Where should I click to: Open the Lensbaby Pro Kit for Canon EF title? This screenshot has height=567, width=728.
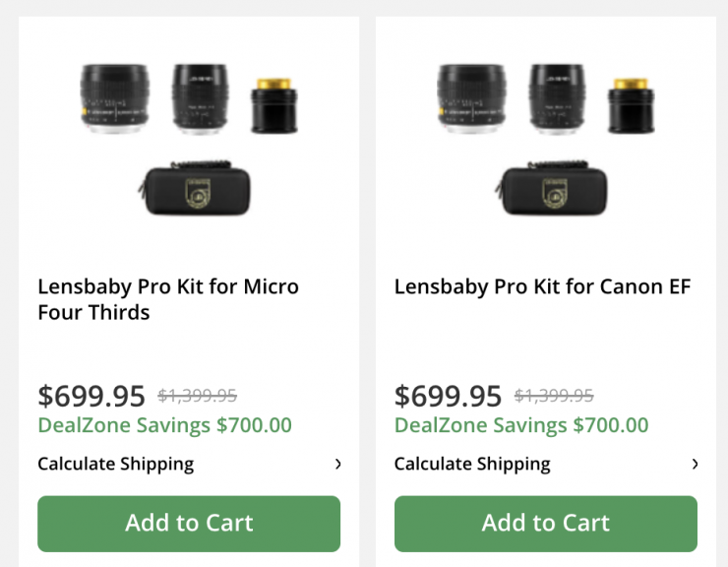[x=542, y=286]
